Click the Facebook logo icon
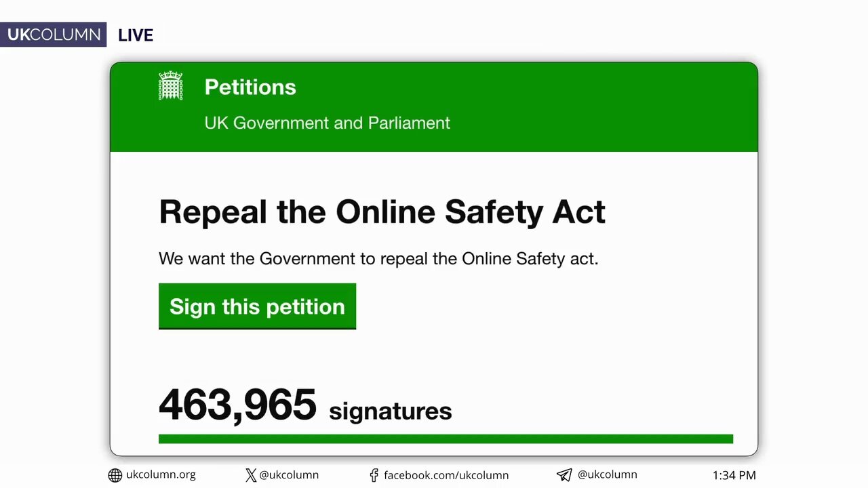Screen dimensions: 868x488 [374, 475]
